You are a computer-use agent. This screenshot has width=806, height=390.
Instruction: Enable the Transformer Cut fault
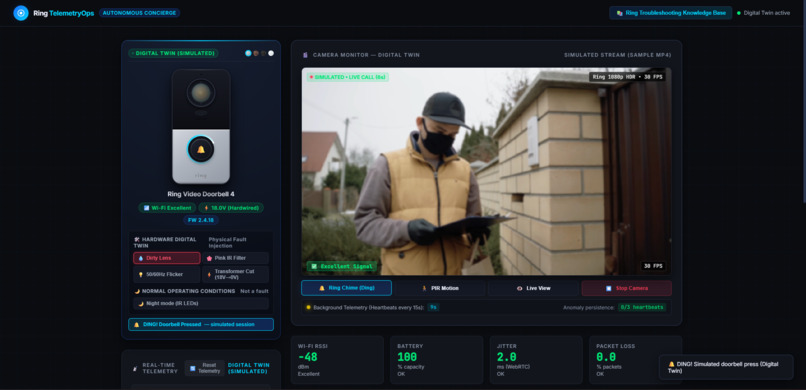235,274
